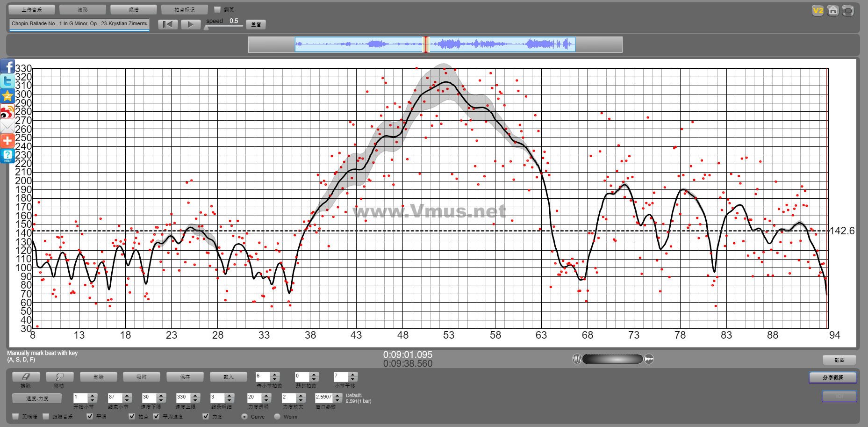Screen dimensions: 868x427
Task: Increase the 每小节拍数 beats-per-bar stepper
Action: [275, 374]
